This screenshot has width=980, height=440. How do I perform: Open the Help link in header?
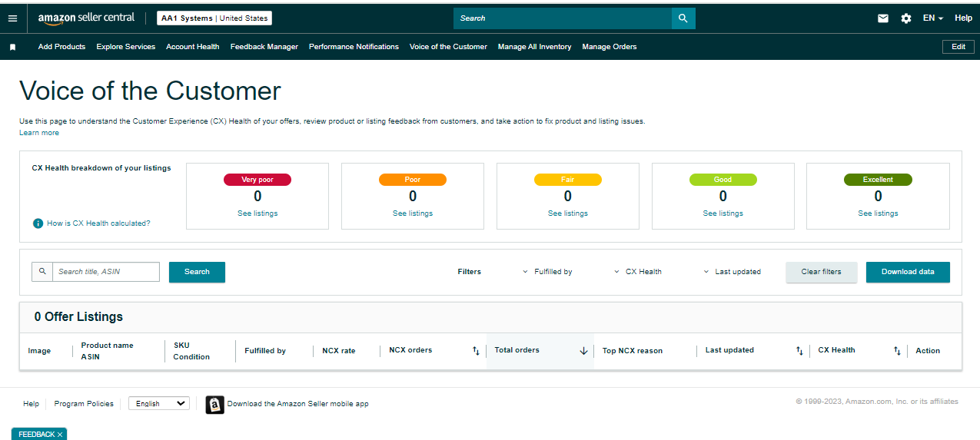[x=963, y=18]
